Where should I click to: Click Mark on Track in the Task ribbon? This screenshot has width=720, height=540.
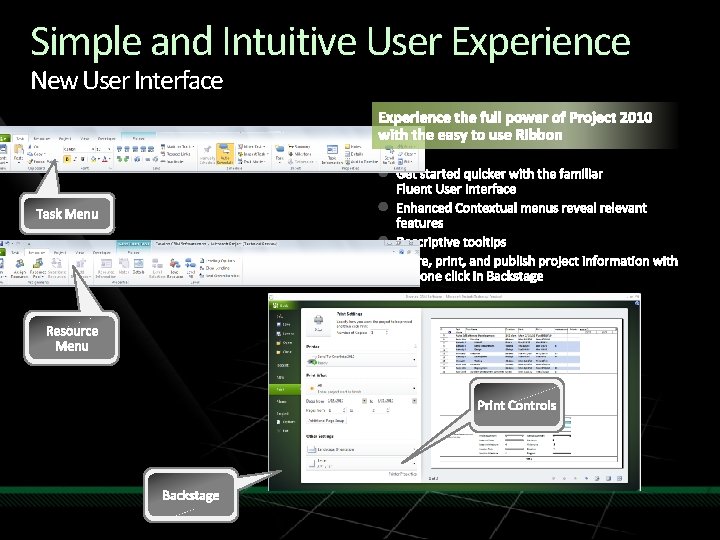point(178,146)
